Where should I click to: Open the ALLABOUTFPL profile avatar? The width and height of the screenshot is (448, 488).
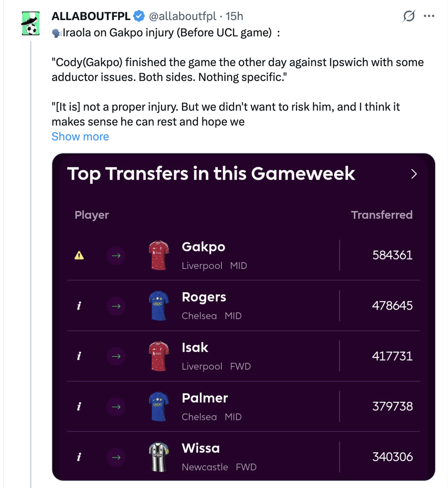pos(30,23)
